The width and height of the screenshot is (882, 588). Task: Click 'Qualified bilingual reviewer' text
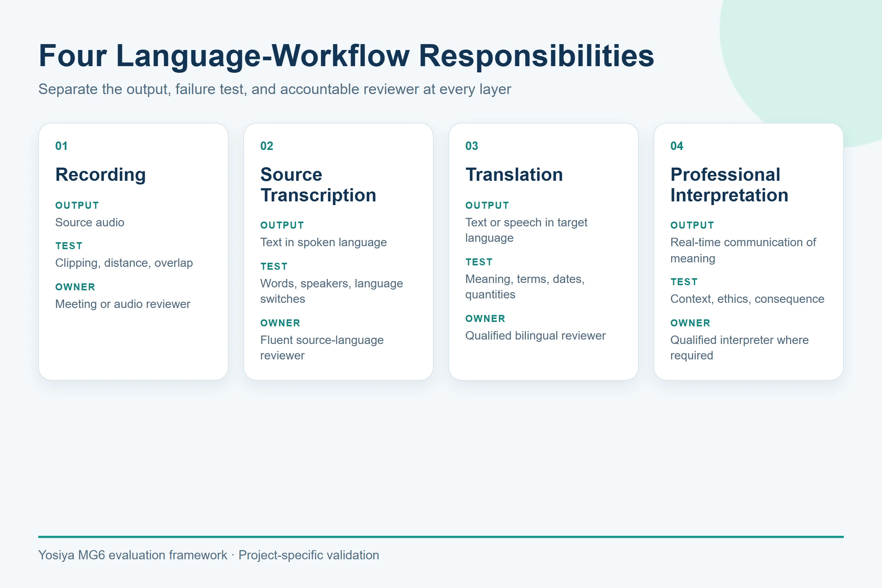click(x=535, y=336)
